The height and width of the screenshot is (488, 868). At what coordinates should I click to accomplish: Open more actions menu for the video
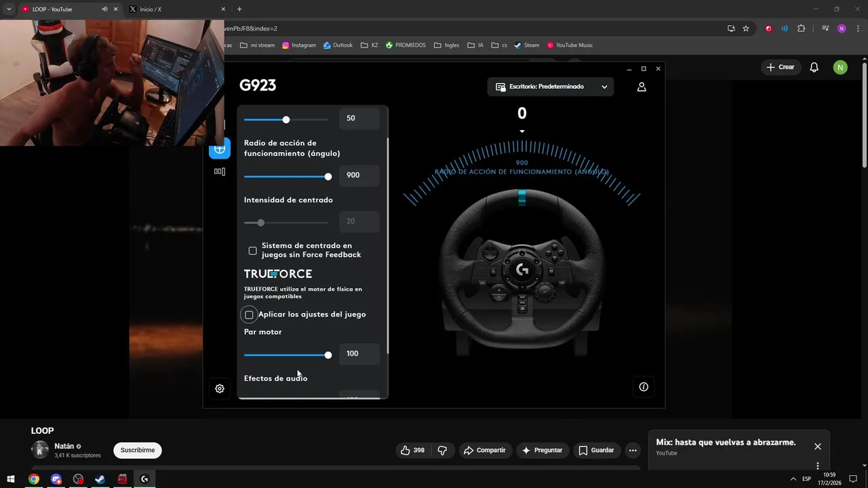pos(633,450)
